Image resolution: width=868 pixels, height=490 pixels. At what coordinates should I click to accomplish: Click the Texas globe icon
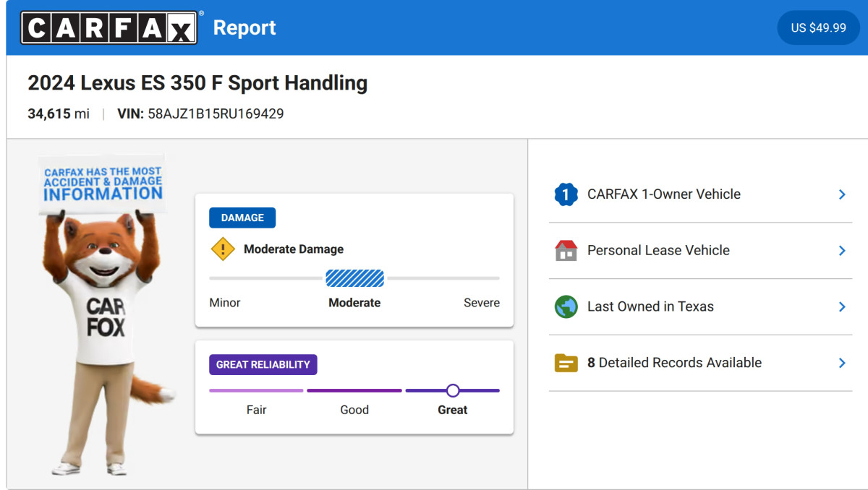click(566, 306)
